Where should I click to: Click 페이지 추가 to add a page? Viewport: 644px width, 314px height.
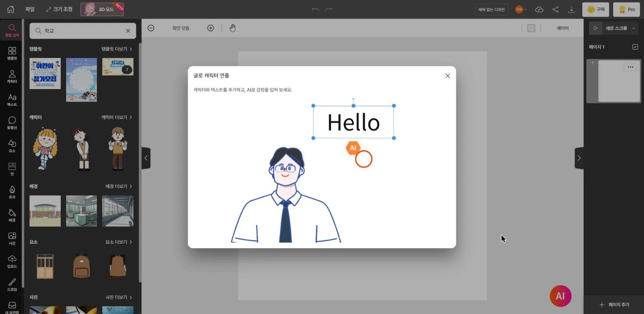click(x=614, y=305)
